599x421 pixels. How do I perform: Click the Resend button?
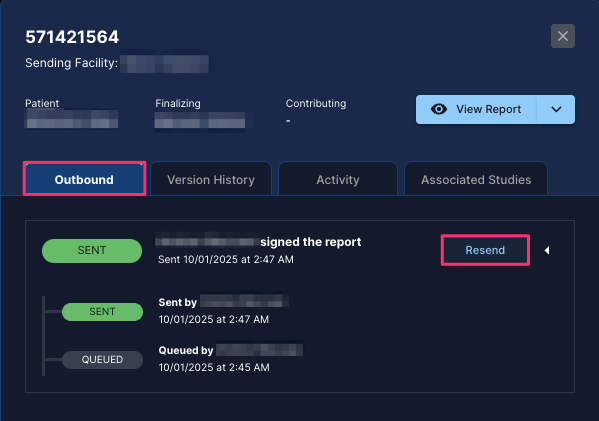pos(485,250)
